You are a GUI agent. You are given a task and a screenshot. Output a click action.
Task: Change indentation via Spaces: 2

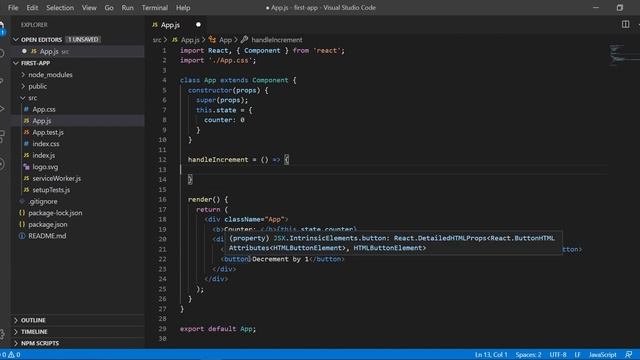click(x=528, y=355)
